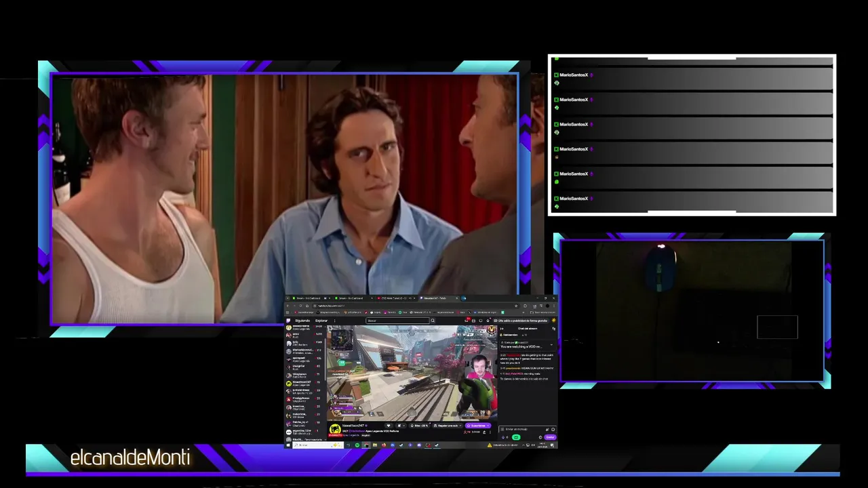The width and height of the screenshot is (868, 488).
Task: Click the Regalar una sub button
Action: [x=448, y=426]
